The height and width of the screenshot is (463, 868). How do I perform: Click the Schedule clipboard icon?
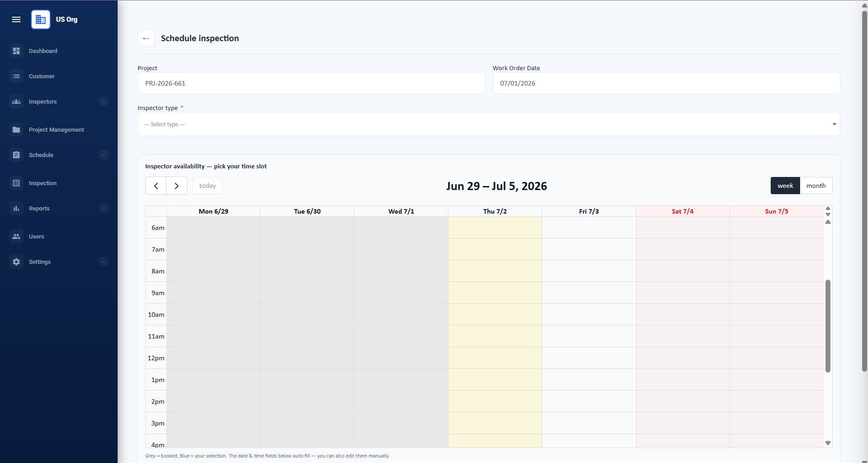[16, 155]
